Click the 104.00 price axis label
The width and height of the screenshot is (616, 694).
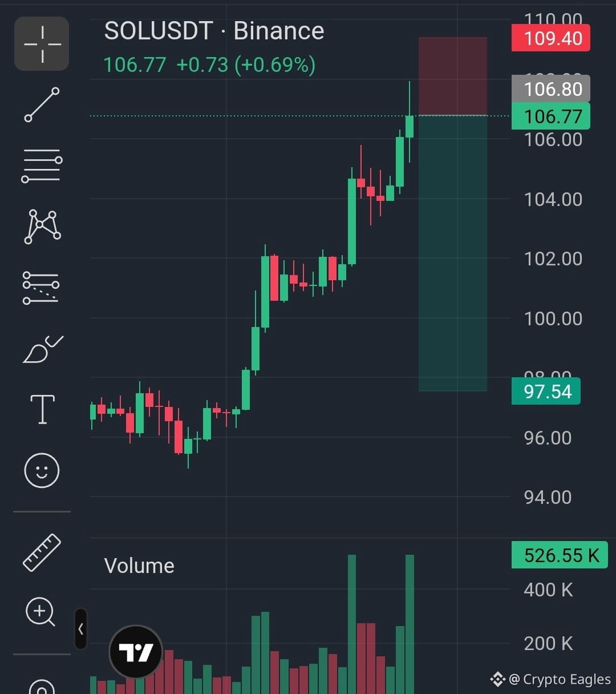click(x=553, y=199)
